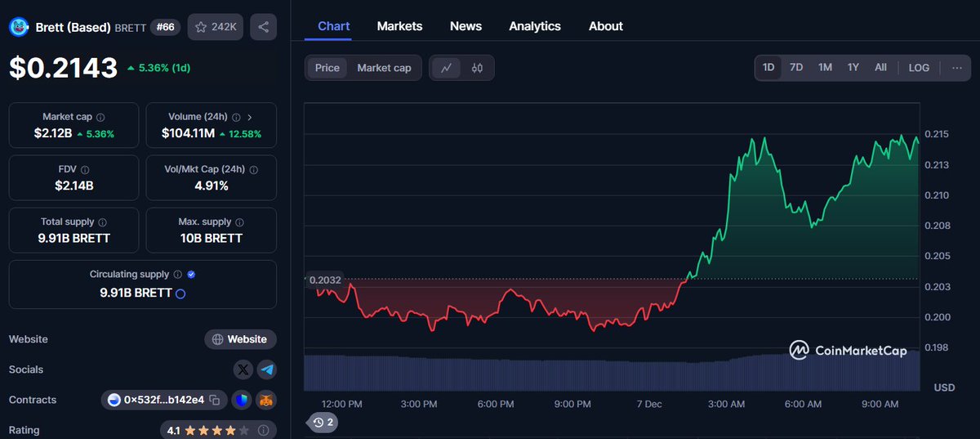Viewport: 980px width, 439px height.
Task: Click the 7 Dec date axis label
Action: pyautogui.click(x=649, y=404)
